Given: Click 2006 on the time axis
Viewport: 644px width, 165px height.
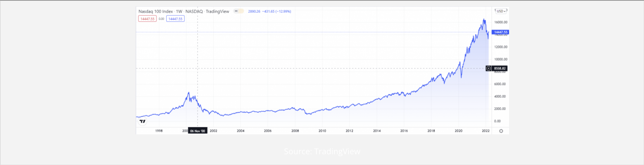Looking at the screenshot, I should pos(268,131).
